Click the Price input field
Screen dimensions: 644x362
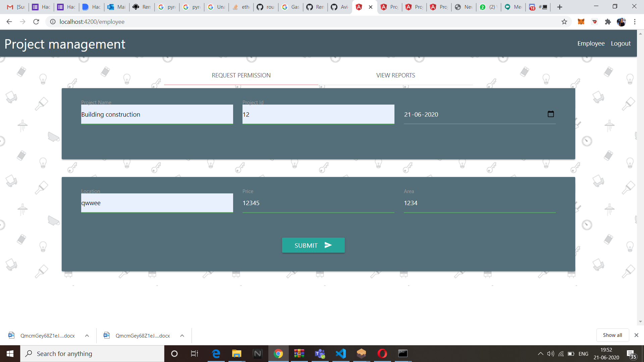(318, 203)
